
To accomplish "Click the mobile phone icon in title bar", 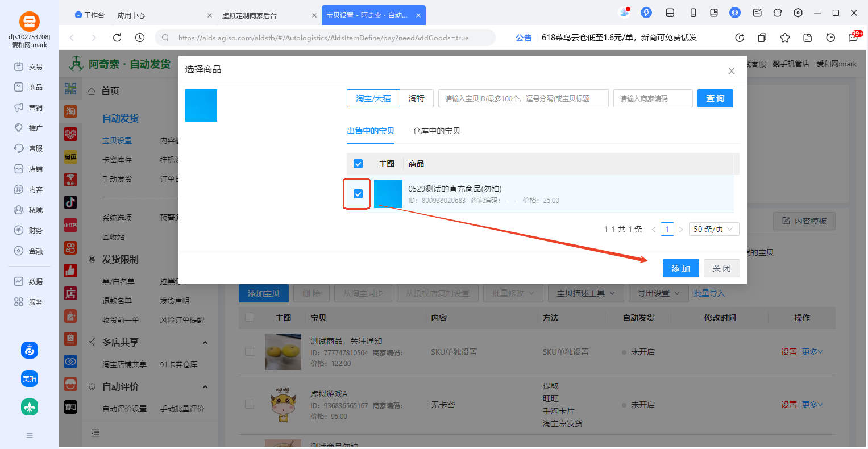I will click(693, 13).
